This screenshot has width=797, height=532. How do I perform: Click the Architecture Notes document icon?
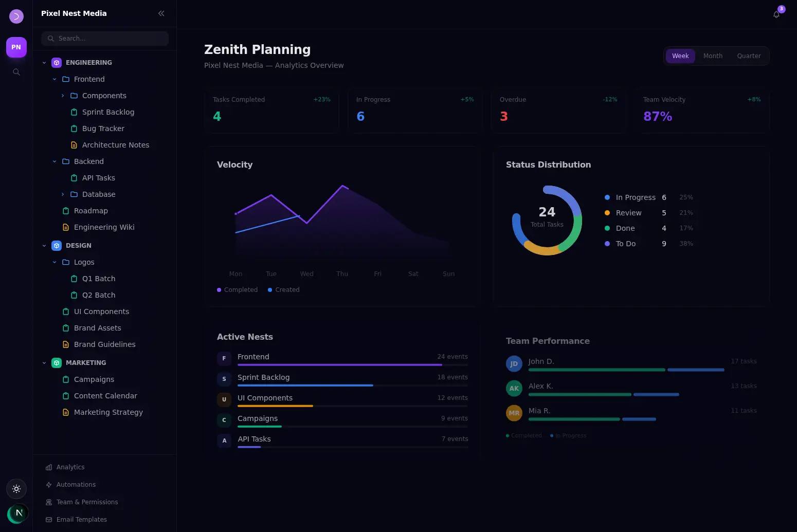point(74,145)
